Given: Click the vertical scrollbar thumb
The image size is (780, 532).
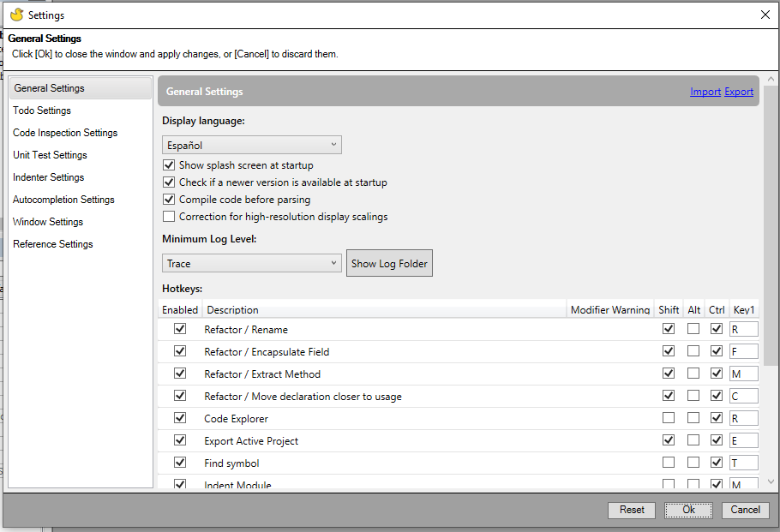Looking at the screenshot, I should 771,225.
